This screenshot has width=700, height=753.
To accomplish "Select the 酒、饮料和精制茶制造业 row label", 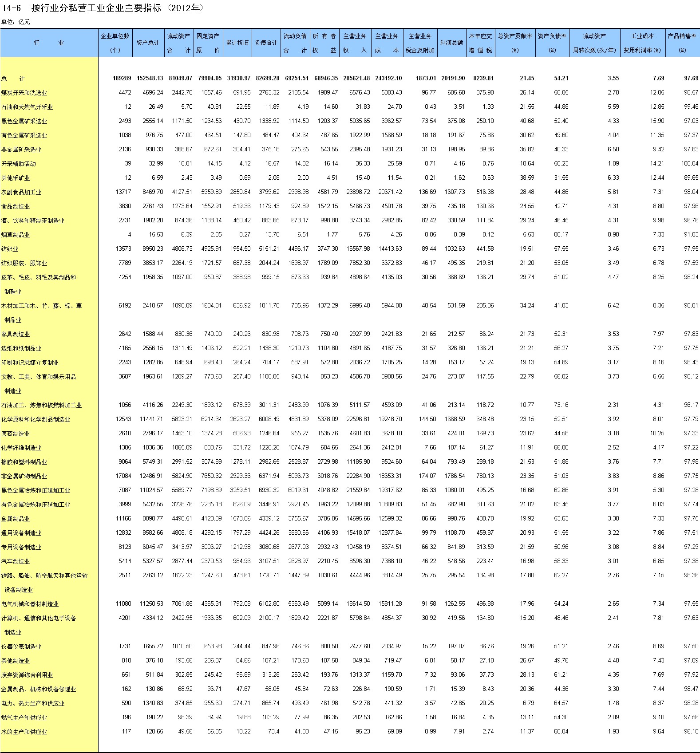I will (33, 221).
